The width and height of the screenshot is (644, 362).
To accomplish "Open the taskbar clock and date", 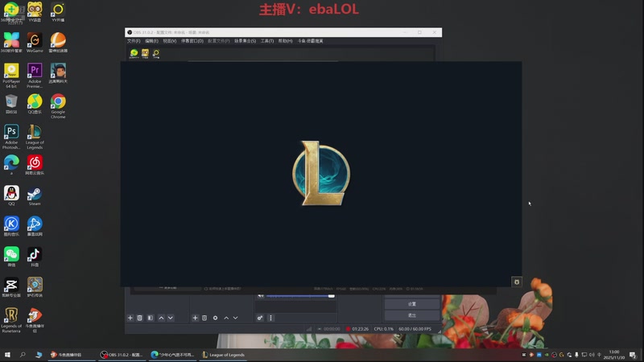I will pos(614,355).
